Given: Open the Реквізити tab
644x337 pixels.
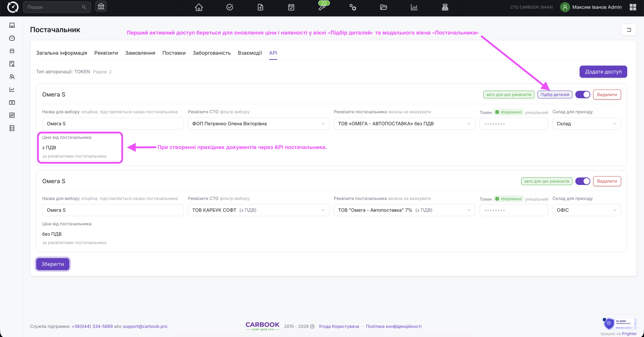Looking at the screenshot, I should [106, 53].
